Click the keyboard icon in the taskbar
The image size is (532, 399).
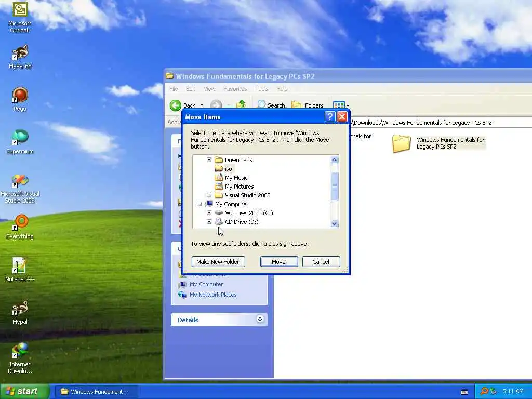[464, 392]
